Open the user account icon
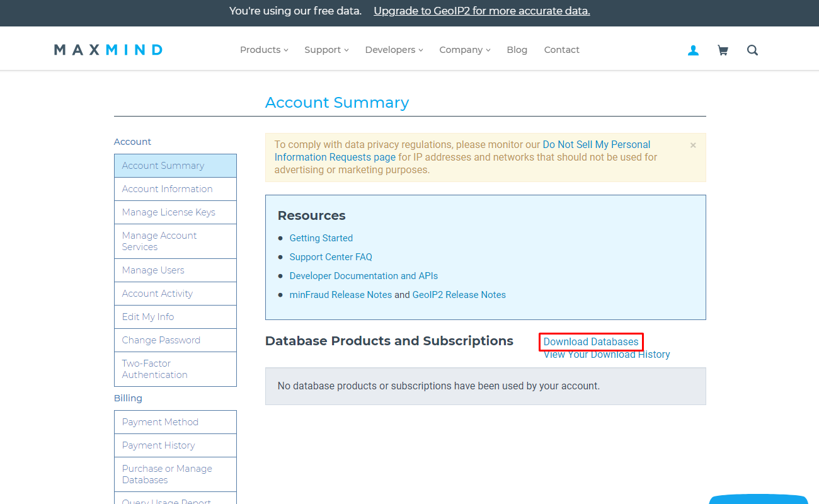Screen dimensions: 819x504 [693, 50]
